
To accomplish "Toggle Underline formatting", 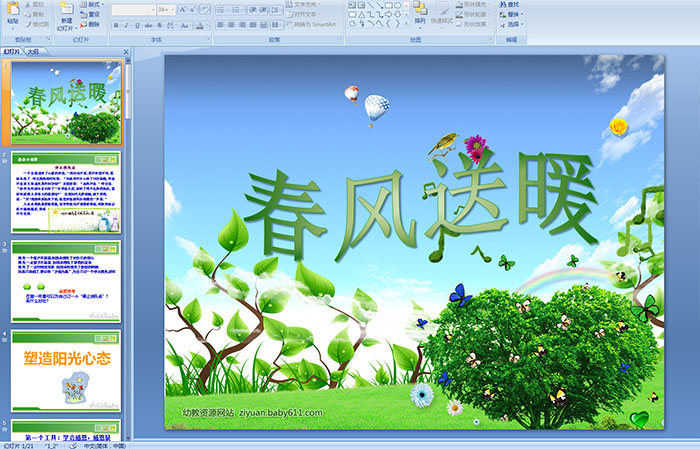I will point(138,25).
